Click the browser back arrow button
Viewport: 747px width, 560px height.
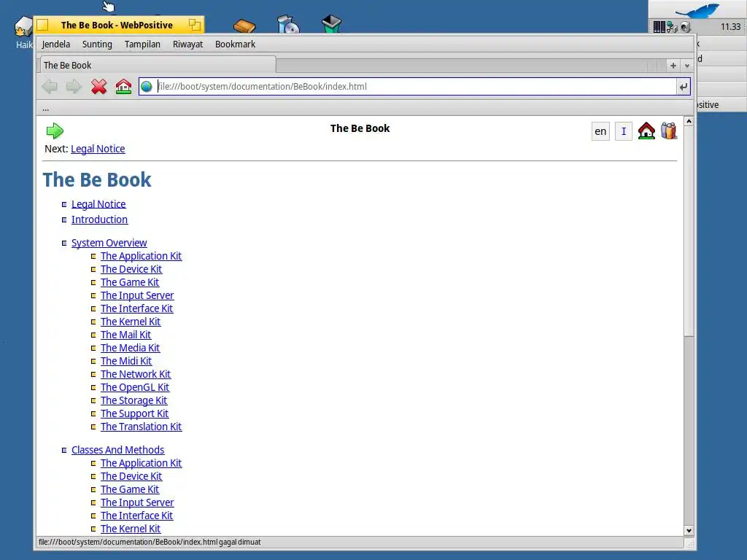pos(50,87)
